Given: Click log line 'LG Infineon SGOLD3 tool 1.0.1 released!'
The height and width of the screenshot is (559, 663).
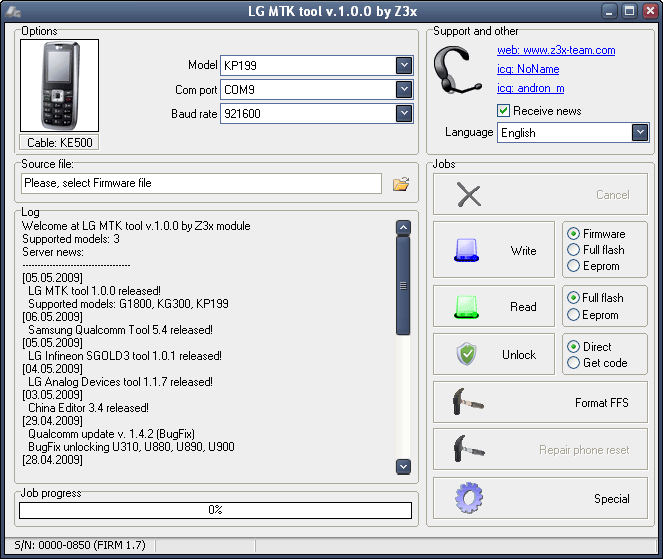Looking at the screenshot, I should pos(125,356).
